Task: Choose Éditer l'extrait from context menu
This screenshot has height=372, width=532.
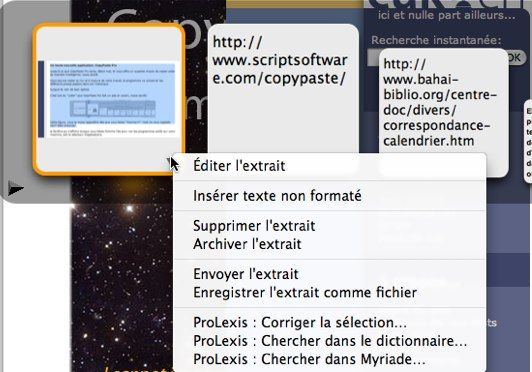Action: tap(329, 166)
